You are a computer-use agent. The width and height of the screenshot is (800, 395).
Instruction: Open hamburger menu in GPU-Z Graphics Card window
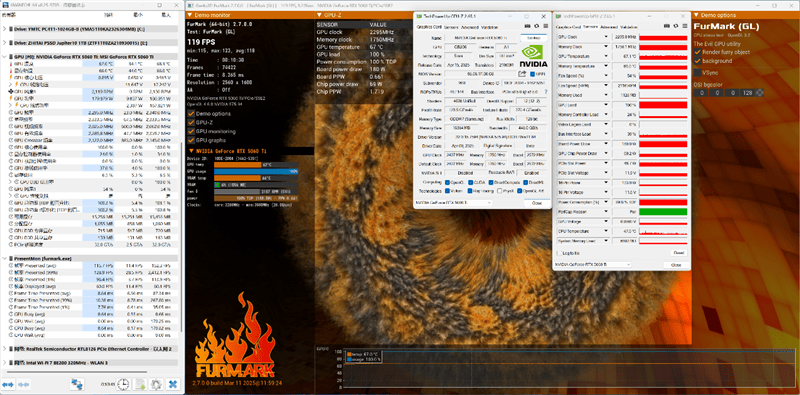coord(545,27)
